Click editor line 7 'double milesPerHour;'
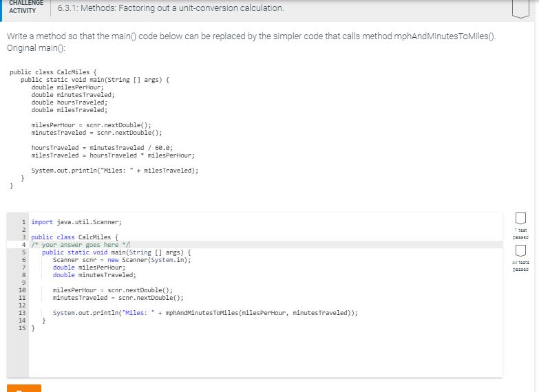The image size is (539, 392). 89,268
